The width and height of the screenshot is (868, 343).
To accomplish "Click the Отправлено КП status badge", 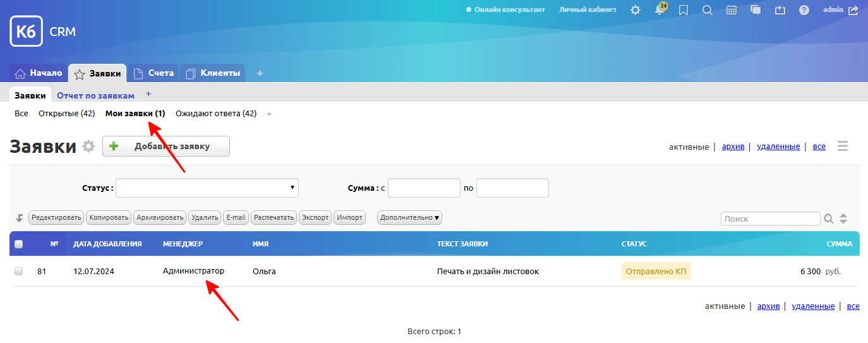I will coord(656,271).
